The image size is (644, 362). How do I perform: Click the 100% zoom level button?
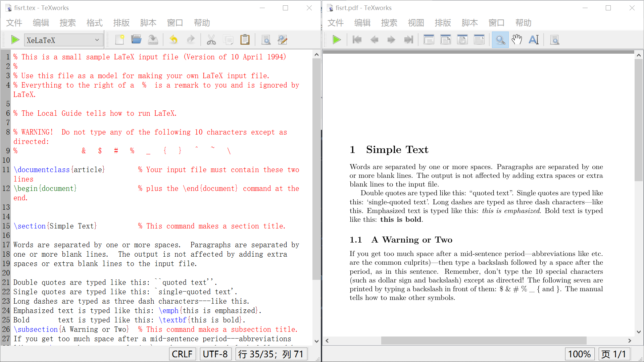pos(580,354)
